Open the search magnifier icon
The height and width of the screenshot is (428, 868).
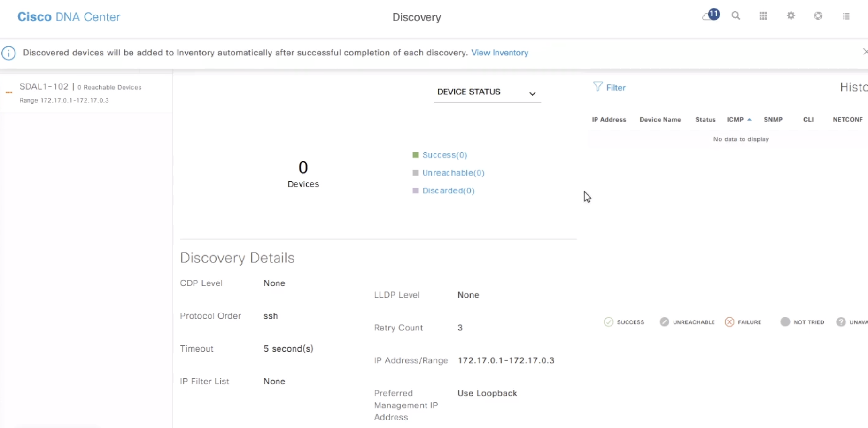[736, 16]
